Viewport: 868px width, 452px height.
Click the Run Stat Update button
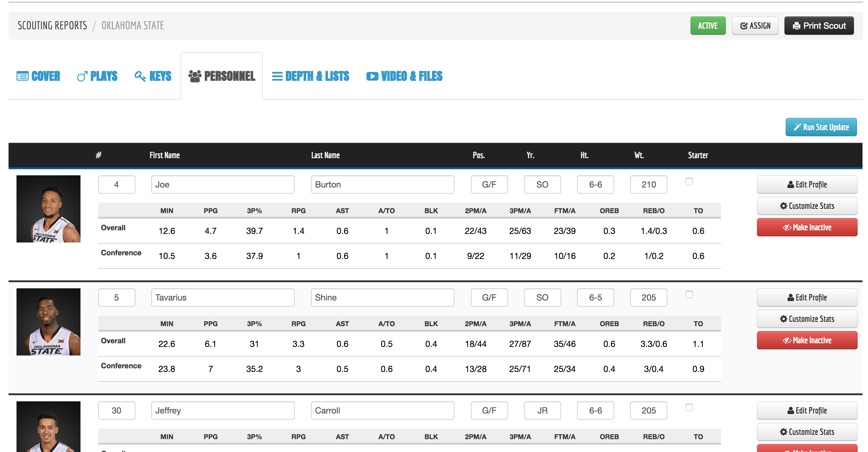[x=821, y=127]
